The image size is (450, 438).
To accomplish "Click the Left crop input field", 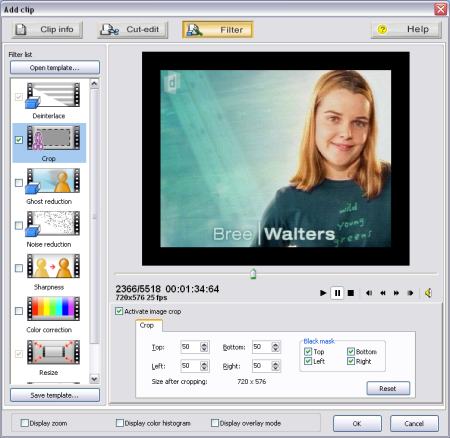I will pyautogui.click(x=190, y=366).
